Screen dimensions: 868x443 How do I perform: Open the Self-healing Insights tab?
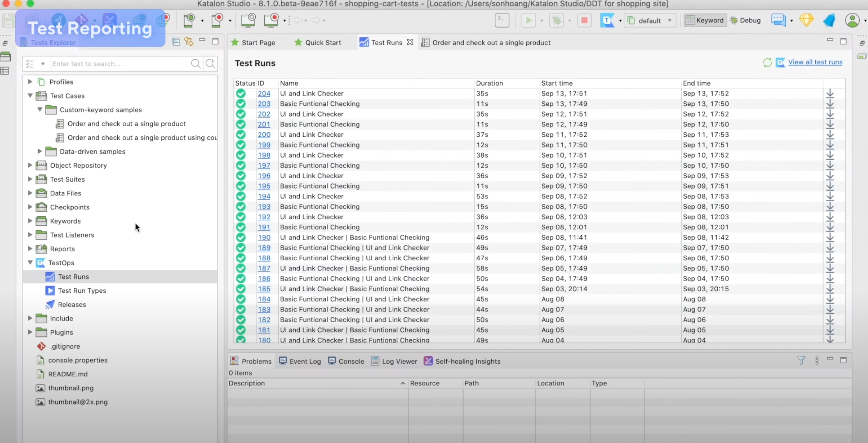pyautogui.click(x=462, y=361)
